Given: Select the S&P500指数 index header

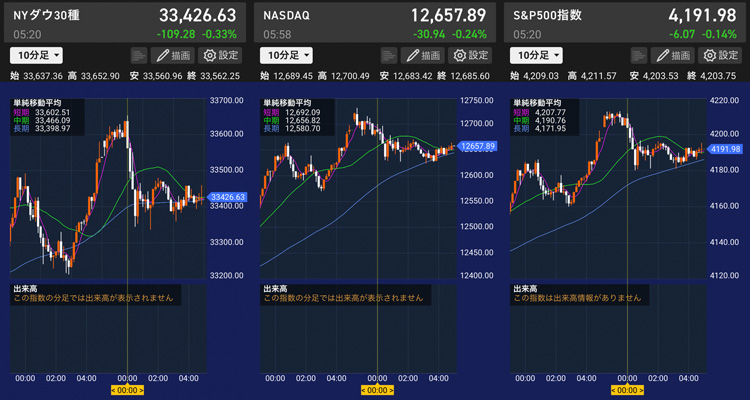Looking at the screenshot, I should point(625,23).
